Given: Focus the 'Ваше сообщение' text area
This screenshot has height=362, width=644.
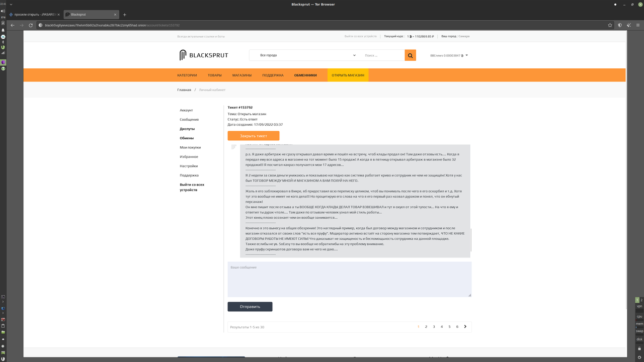Looking at the screenshot, I should pyautogui.click(x=350, y=279).
